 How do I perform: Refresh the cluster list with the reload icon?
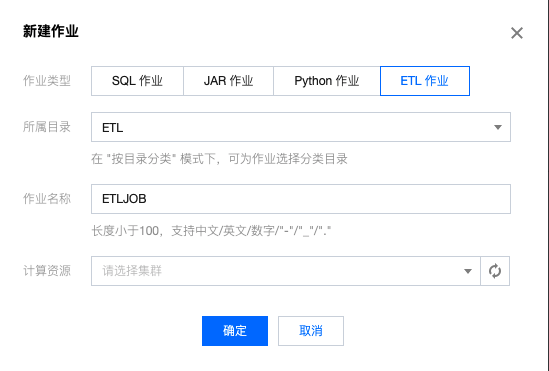495,271
